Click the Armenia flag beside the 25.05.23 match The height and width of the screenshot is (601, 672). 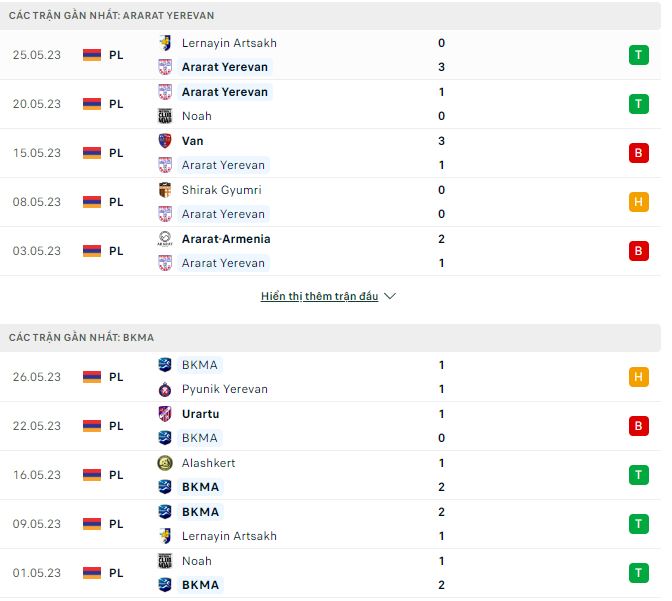click(92, 55)
